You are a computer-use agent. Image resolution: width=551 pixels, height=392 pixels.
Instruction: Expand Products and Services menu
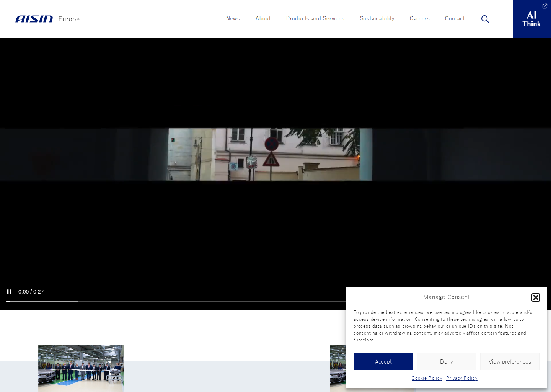pyautogui.click(x=315, y=18)
